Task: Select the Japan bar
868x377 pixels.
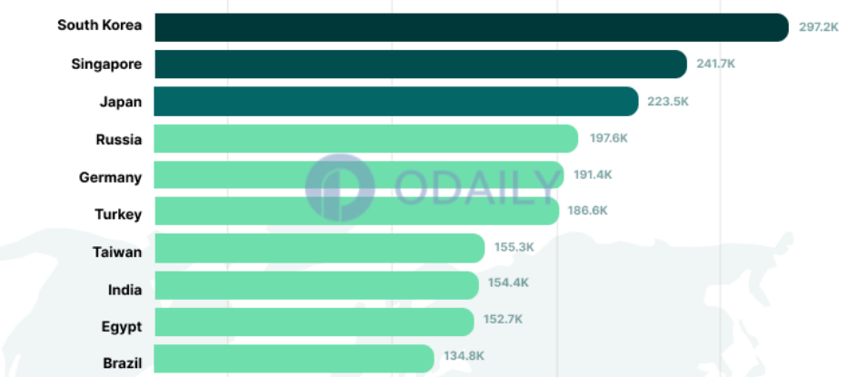Action: 396,102
